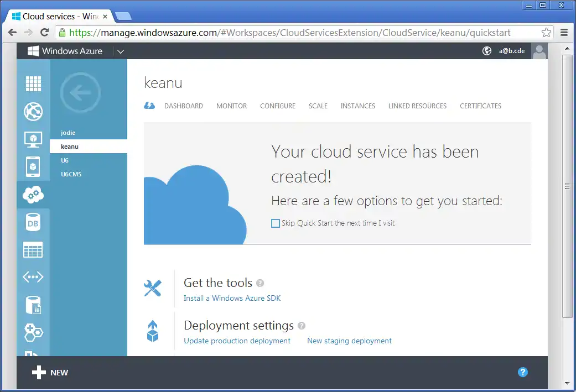Click the plus icon of NEW
This screenshot has height=392, width=576.
coord(39,373)
